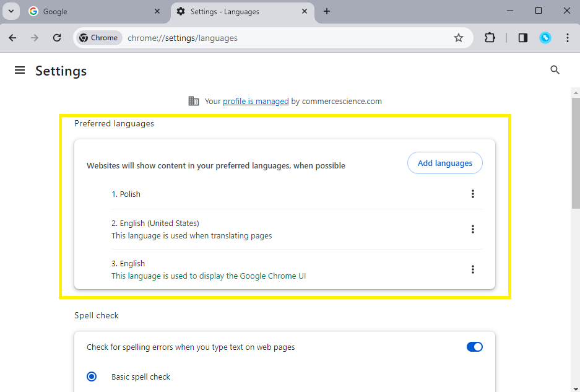Open the Extensions puzzle icon
The width and height of the screenshot is (580, 392).
[x=490, y=38]
